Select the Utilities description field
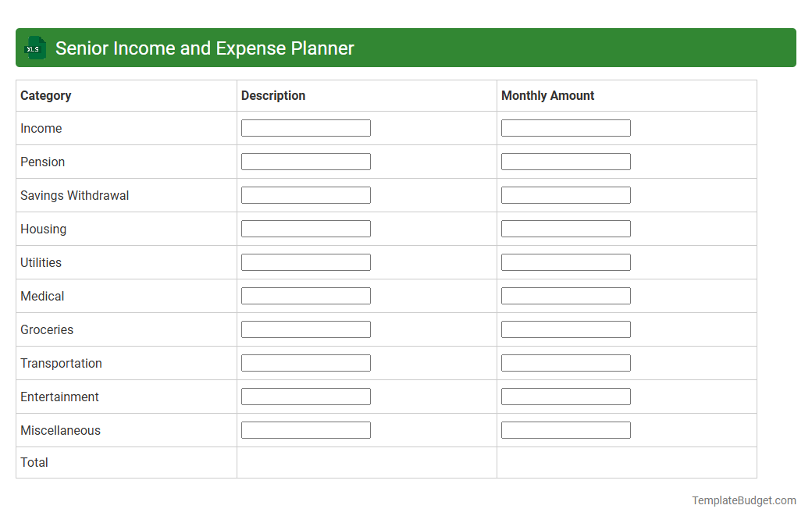This screenshot has height=523, width=812. (x=306, y=261)
